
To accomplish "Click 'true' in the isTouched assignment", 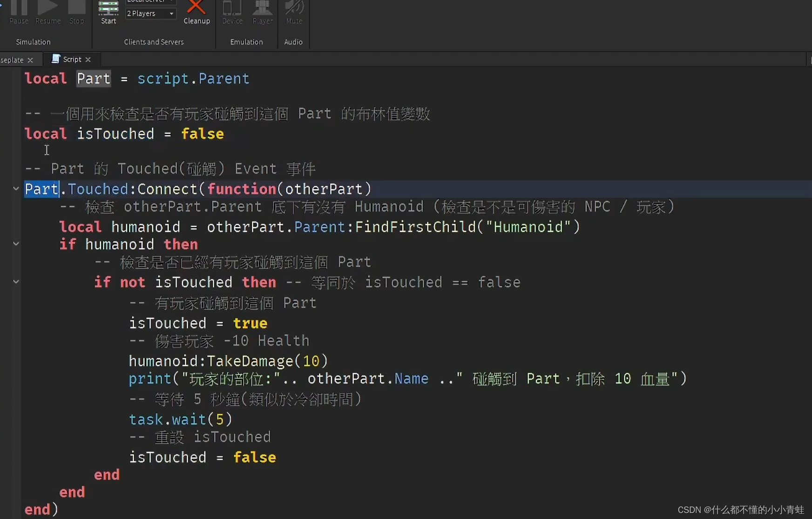I will 250,324.
